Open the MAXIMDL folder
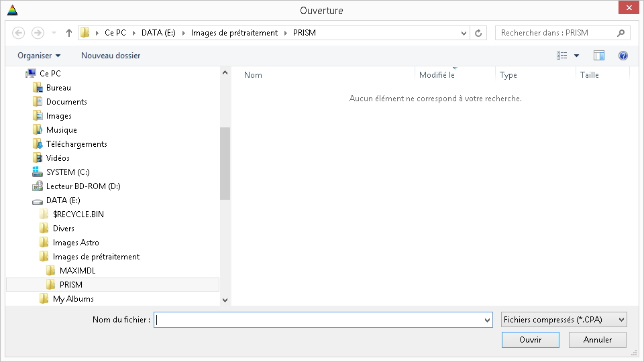This screenshot has height=362, width=644. 77,271
